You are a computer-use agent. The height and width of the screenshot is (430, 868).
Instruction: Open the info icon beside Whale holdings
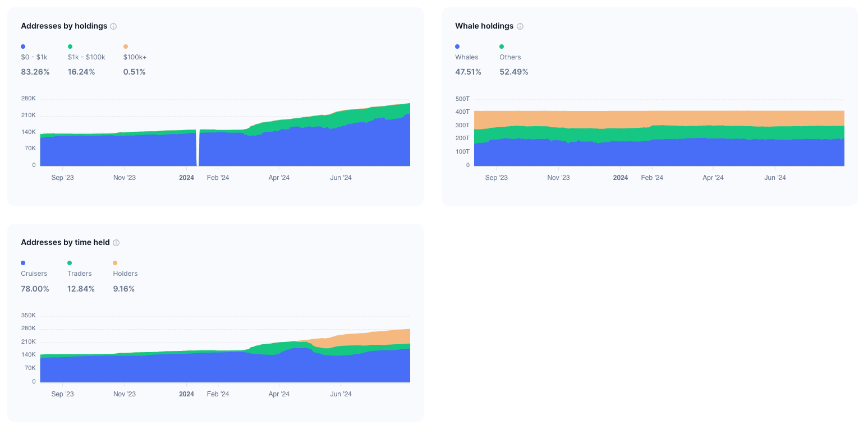pos(520,26)
